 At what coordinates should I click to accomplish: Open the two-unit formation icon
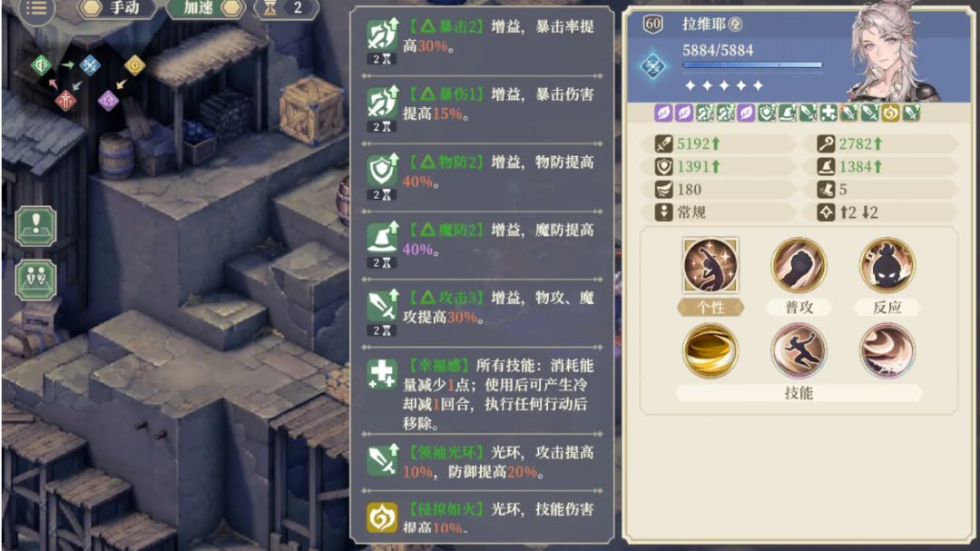click(x=35, y=280)
